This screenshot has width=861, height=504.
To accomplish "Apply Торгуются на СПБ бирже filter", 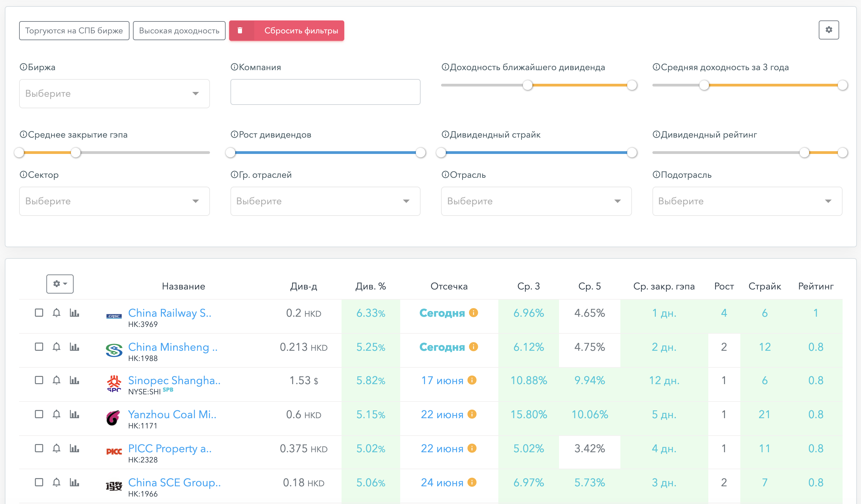I will coord(74,31).
